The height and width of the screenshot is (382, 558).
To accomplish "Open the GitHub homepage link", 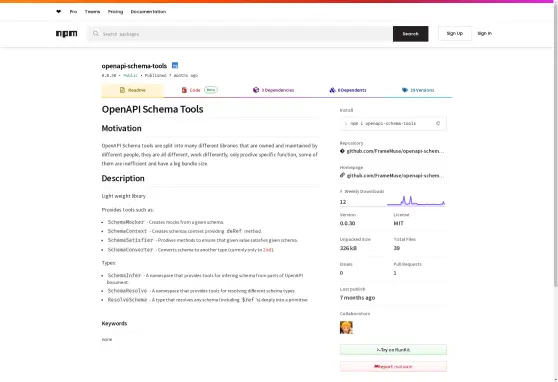I will pos(395,175).
